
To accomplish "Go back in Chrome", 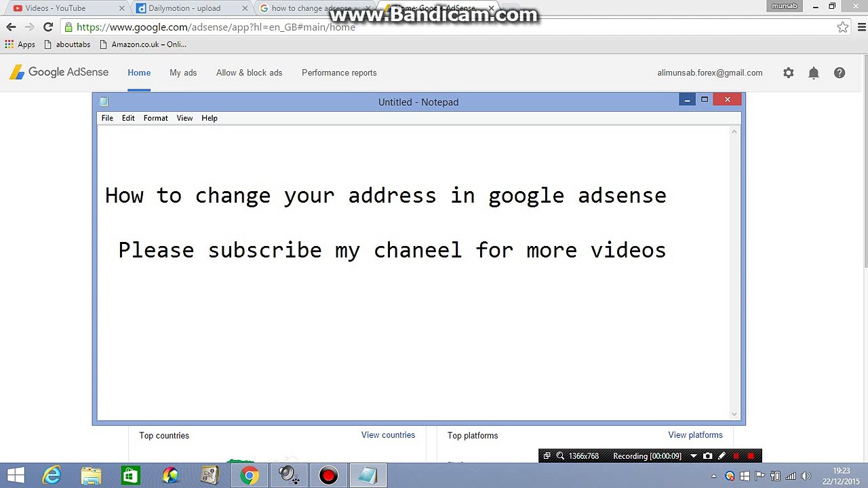I will [x=11, y=27].
